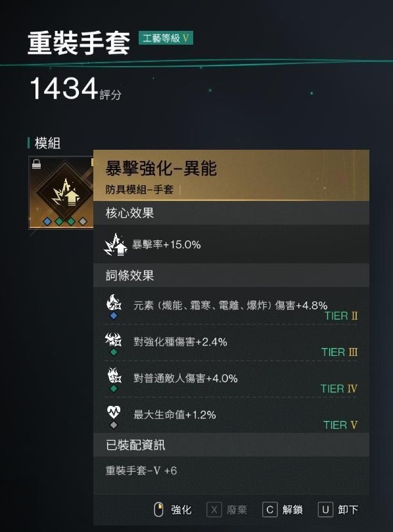The width and height of the screenshot is (393, 532).
Task: Select the 詞條效果 section header
Action: (231, 275)
